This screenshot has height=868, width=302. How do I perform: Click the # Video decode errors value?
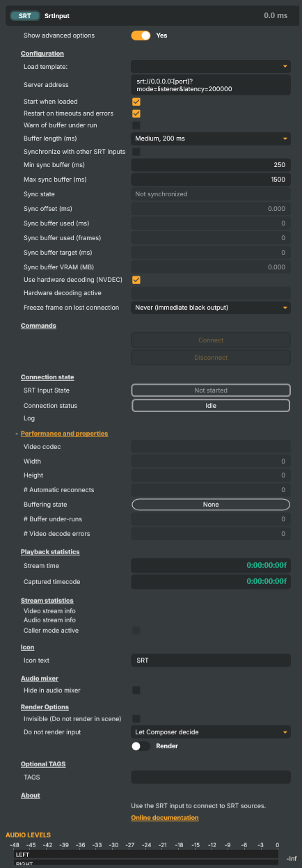click(x=211, y=534)
